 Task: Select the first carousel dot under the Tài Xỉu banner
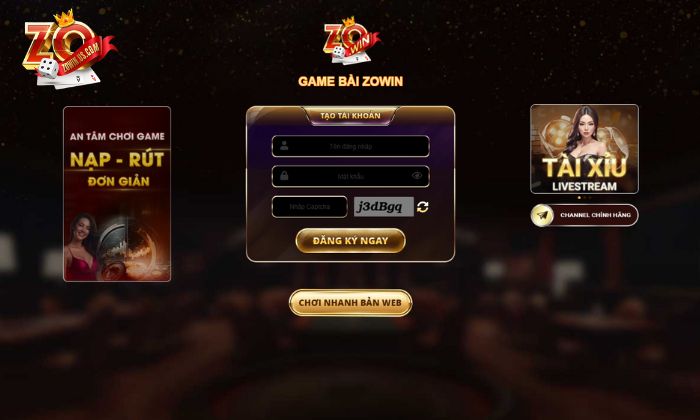pos(579,197)
